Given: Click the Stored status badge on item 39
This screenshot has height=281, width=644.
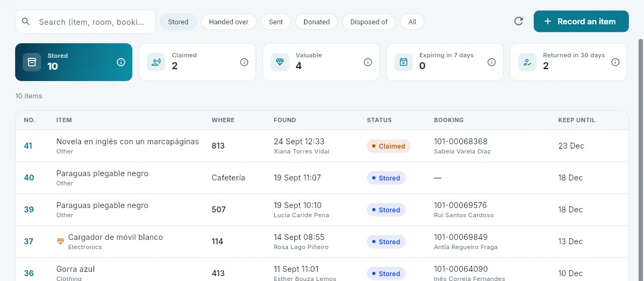Looking at the screenshot, I should (x=386, y=210).
